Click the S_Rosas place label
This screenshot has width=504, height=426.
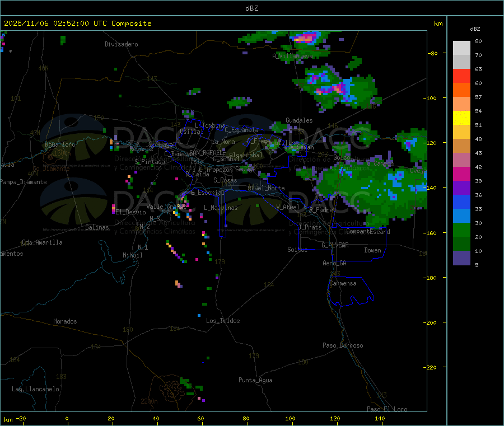[x=225, y=180]
